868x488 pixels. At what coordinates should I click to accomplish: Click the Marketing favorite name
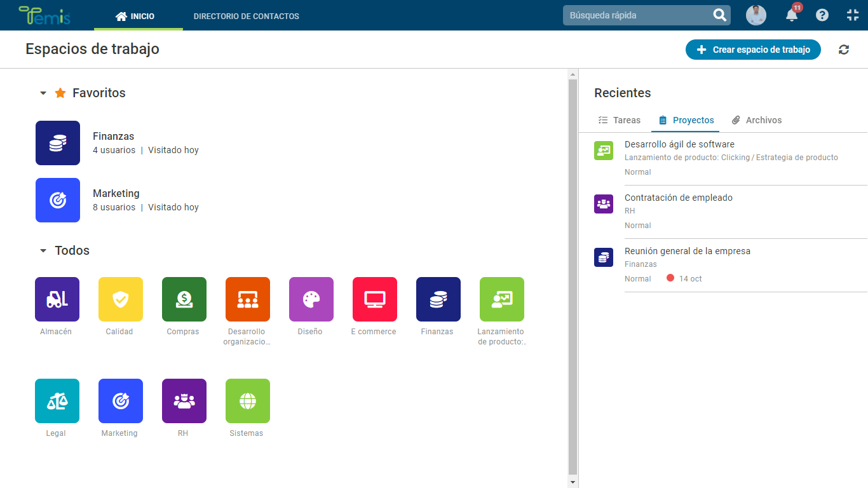[x=116, y=193]
